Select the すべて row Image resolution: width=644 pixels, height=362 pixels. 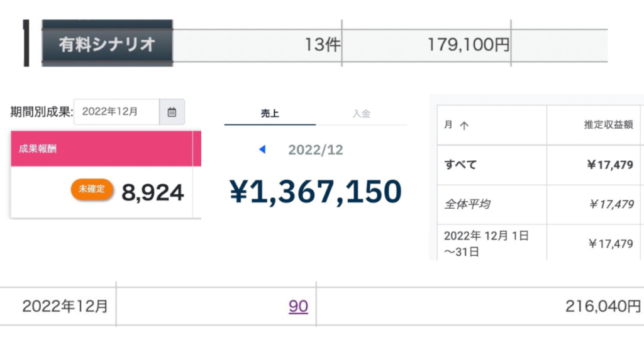tap(540, 165)
